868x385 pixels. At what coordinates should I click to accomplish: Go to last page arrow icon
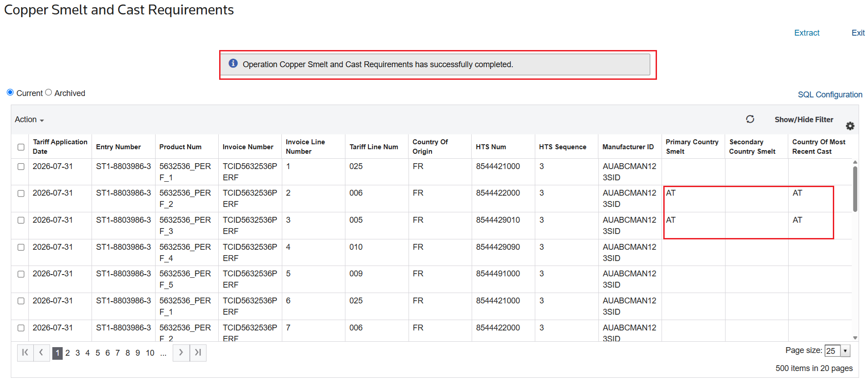coord(198,353)
